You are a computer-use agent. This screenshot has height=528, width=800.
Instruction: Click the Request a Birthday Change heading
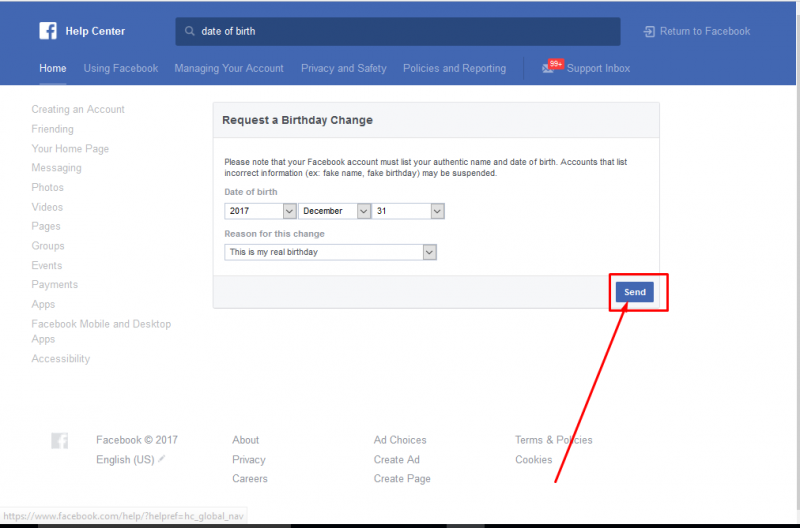[x=297, y=120]
